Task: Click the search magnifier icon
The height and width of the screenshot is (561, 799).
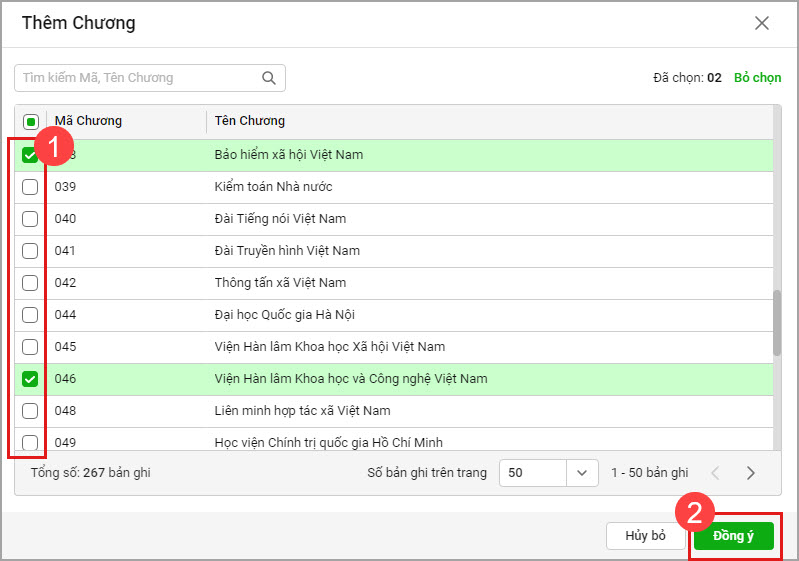Action: coord(268,78)
